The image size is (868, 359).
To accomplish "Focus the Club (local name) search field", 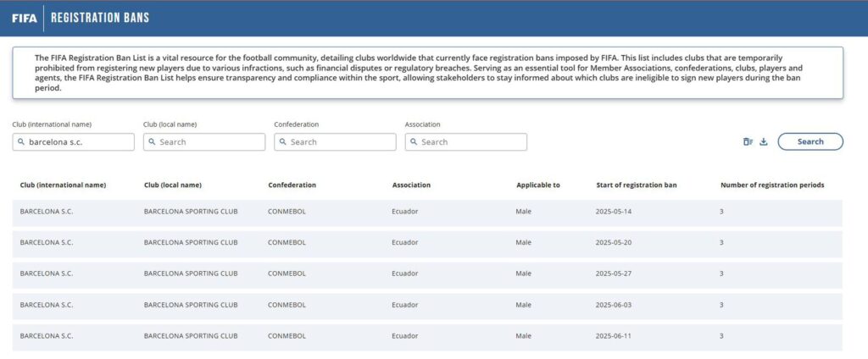I will click(x=204, y=141).
